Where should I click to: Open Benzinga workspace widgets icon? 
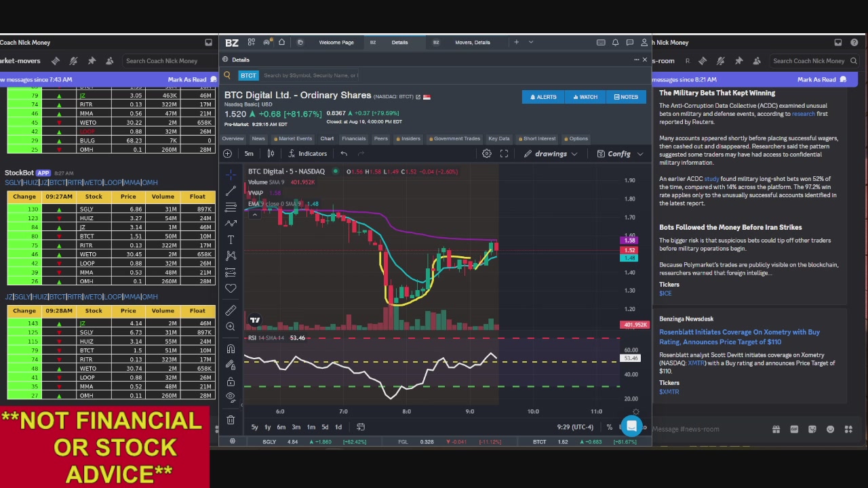click(251, 42)
